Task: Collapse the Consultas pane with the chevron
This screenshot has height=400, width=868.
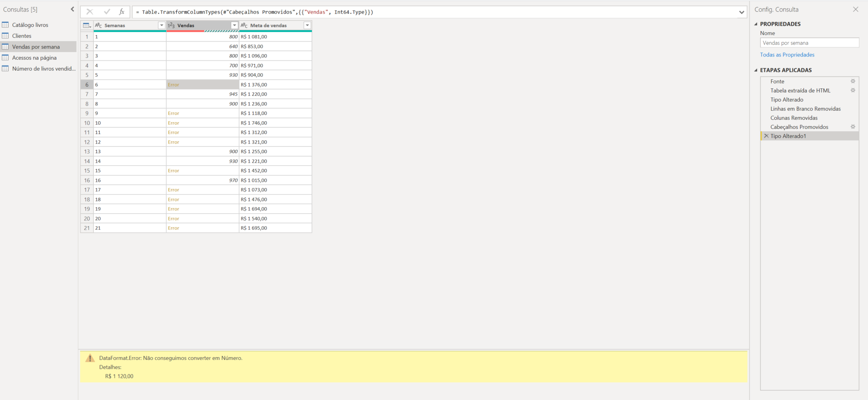Action: 72,9
